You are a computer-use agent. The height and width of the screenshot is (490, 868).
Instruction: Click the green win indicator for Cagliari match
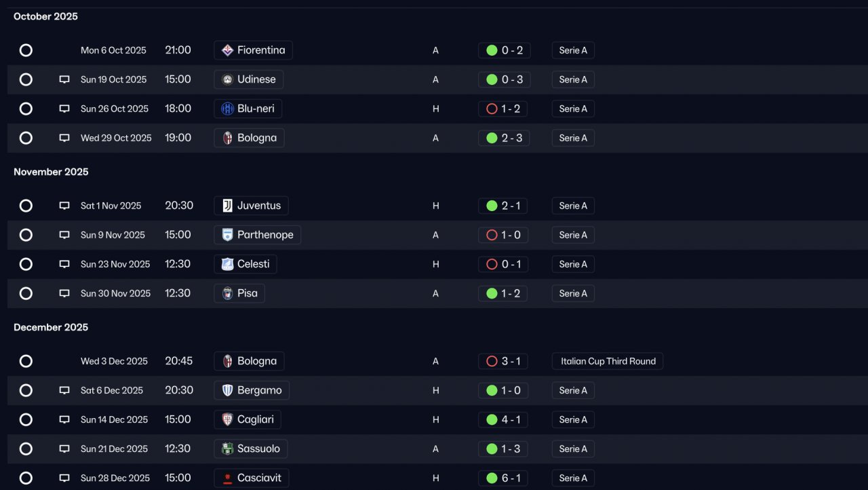coord(492,419)
